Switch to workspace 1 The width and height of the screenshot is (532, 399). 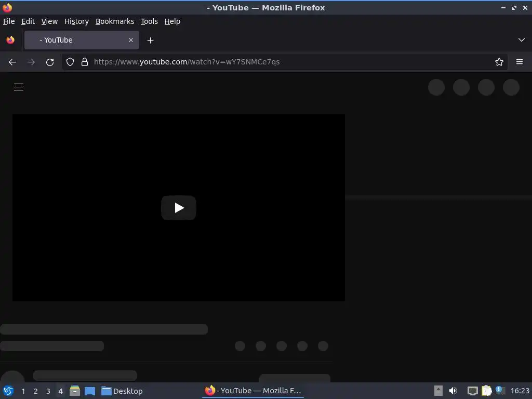[x=23, y=391]
